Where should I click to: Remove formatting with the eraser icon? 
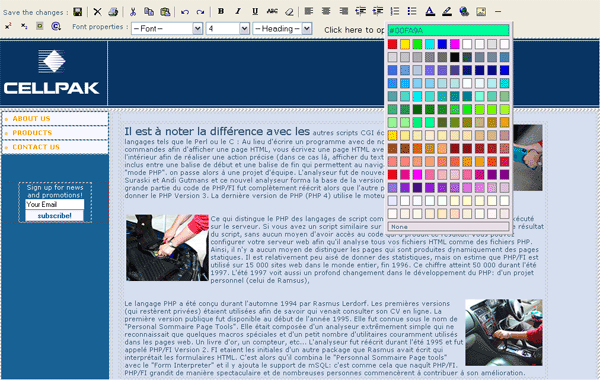[x=289, y=12]
